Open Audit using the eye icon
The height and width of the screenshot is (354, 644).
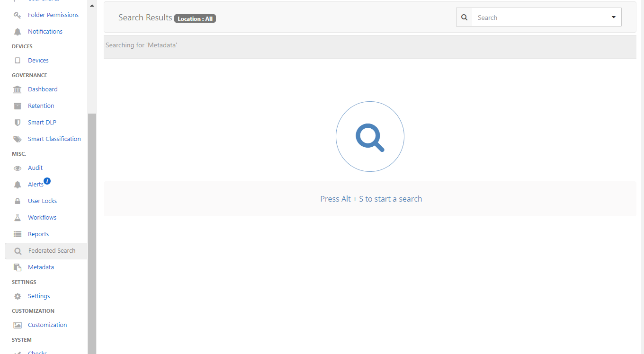(x=18, y=168)
